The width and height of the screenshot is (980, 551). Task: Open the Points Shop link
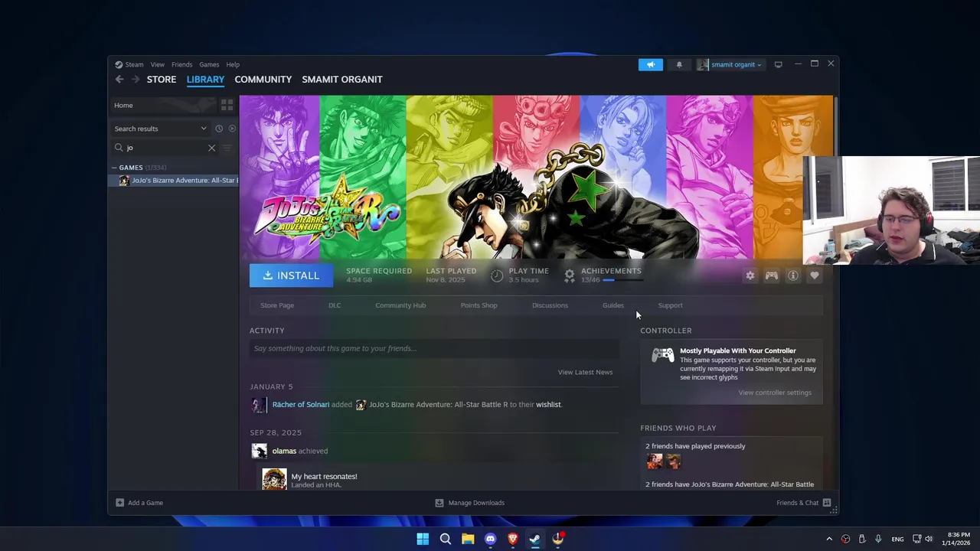pos(479,305)
